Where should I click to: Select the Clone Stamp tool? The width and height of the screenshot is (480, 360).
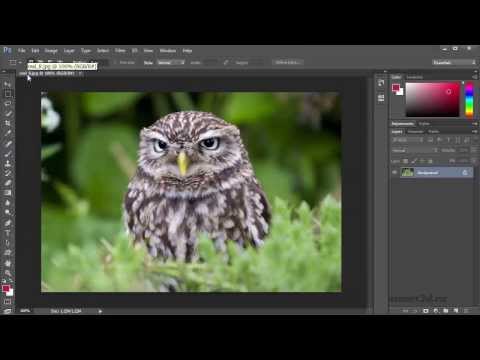8,163
